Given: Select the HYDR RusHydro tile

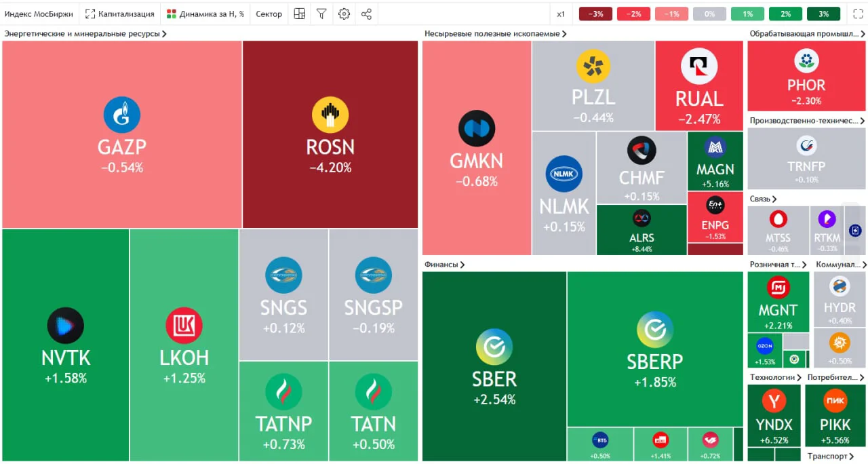Looking at the screenshot, I should point(840,299).
